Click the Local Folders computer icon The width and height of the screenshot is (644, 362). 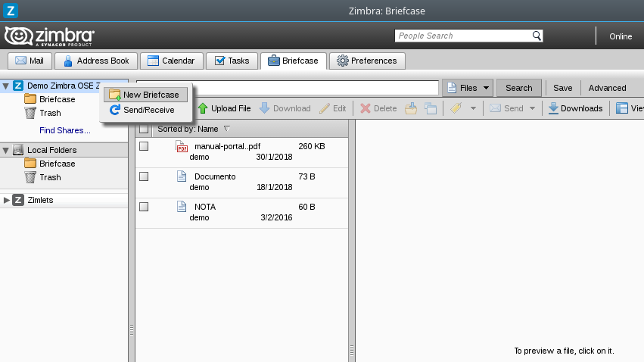[x=18, y=150]
